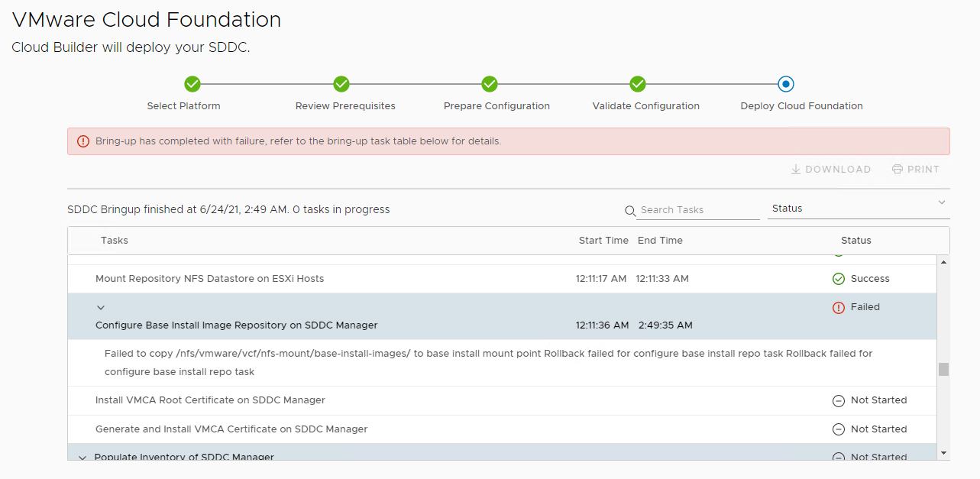Click the Failed to copy error message text

tap(488, 363)
